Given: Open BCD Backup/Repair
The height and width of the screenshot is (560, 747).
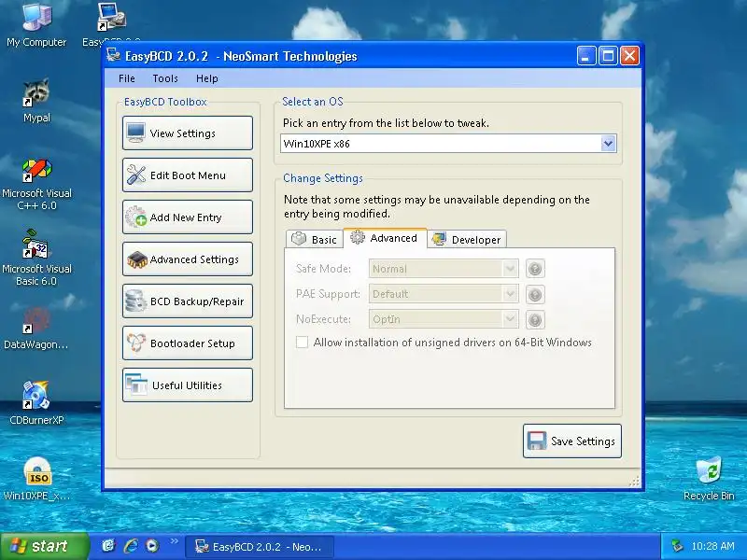Looking at the screenshot, I should coord(188,301).
